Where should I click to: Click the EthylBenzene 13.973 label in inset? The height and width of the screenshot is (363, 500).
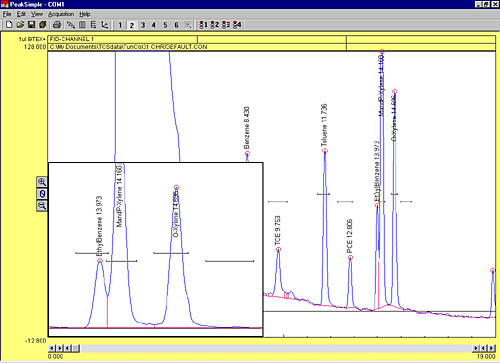[99, 226]
